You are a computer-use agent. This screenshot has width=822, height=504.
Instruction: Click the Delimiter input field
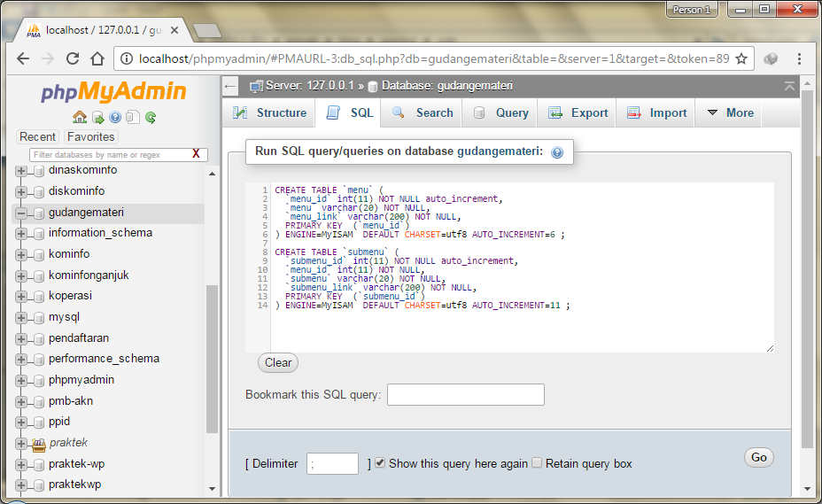[x=332, y=463]
